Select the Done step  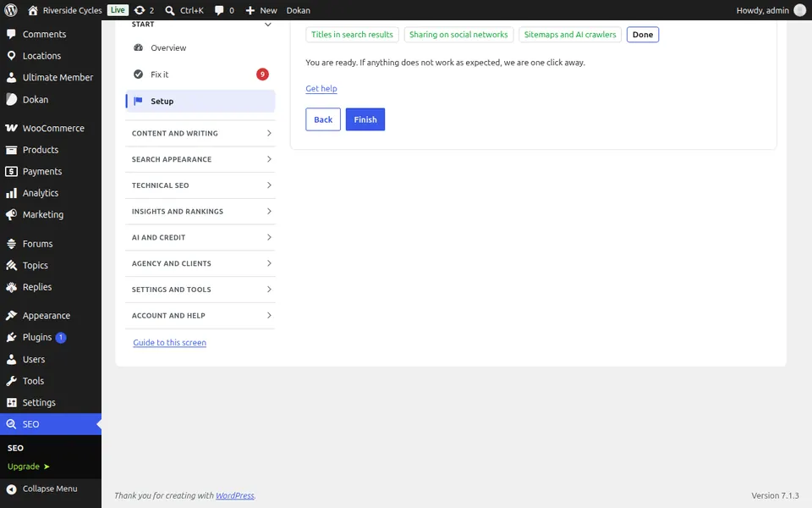[643, 35]
